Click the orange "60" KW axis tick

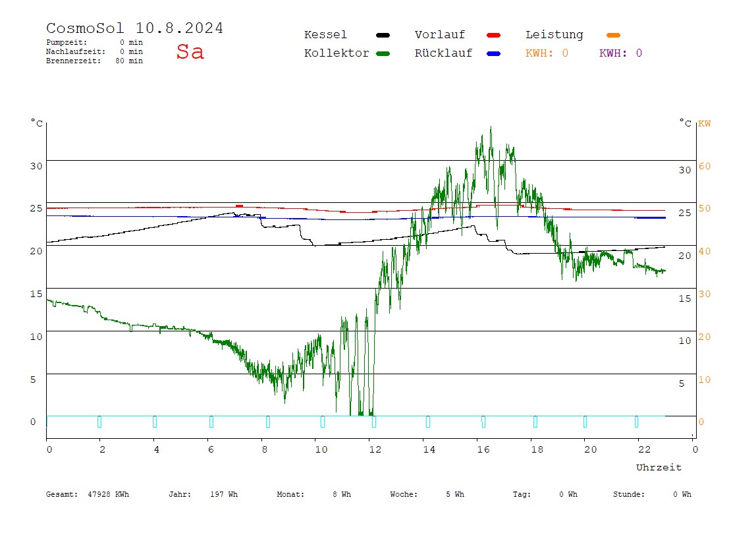(705, 167)
